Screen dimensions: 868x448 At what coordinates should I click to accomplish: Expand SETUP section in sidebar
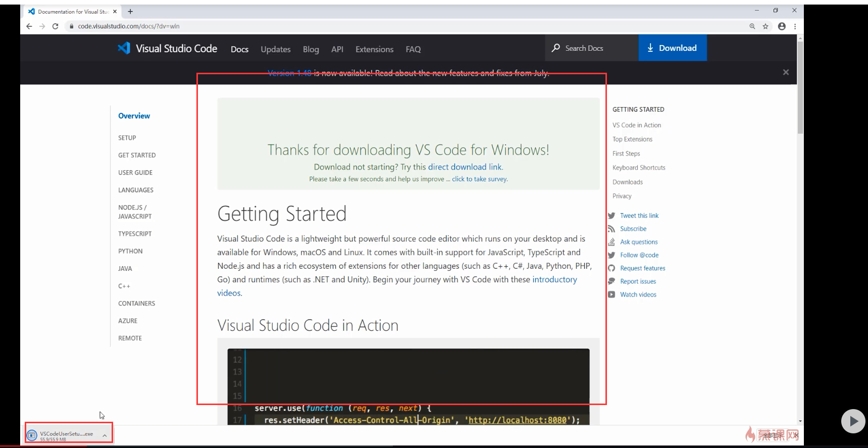pos(127,138)
